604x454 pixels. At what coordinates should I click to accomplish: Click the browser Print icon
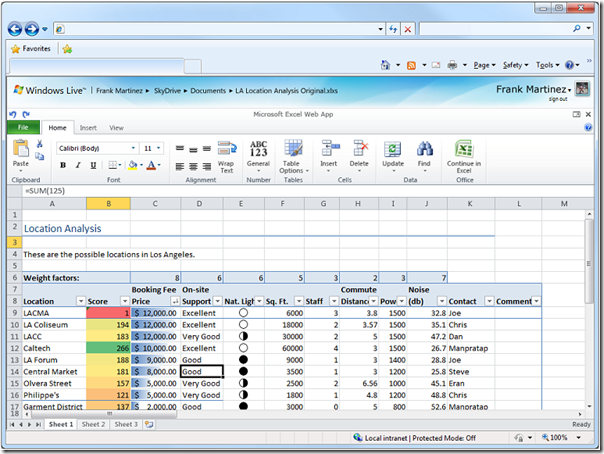pyautogui.click(x=452, y=65)
